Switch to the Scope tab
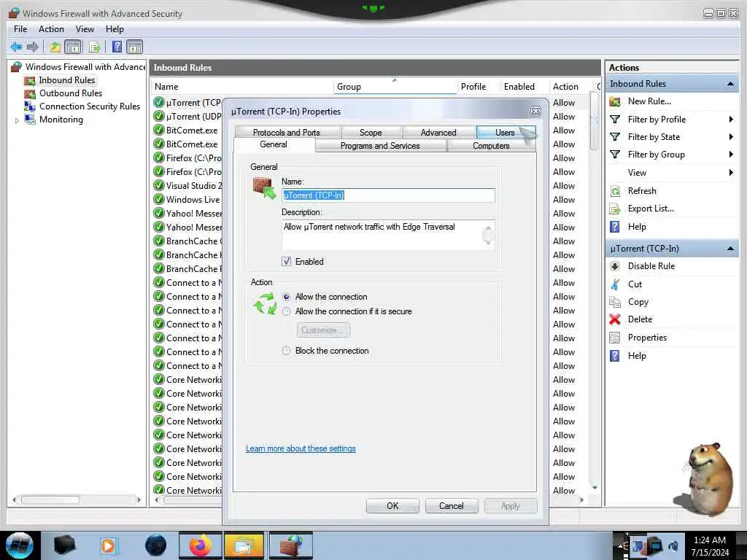This screenshot has height=560, width=747. 371,133
